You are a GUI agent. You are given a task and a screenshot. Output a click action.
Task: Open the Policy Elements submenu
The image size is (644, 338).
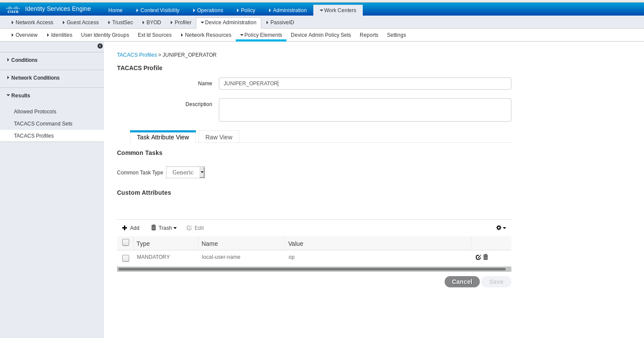click(x=261, y=35)
